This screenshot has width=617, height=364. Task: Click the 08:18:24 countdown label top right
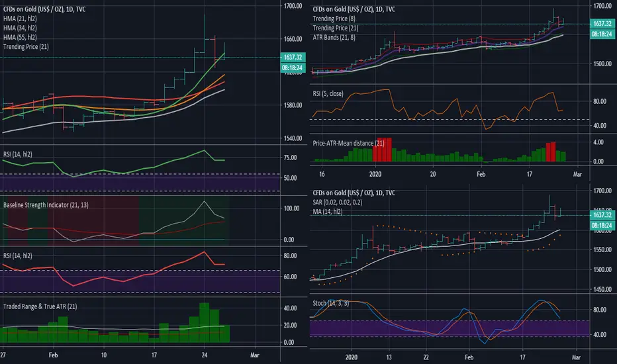coord(602,34)
